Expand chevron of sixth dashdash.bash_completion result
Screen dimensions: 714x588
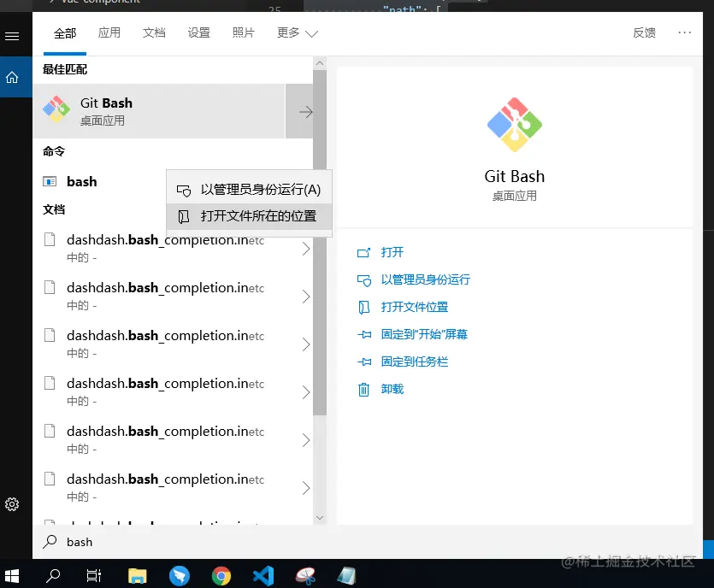(x=306, y=488)
